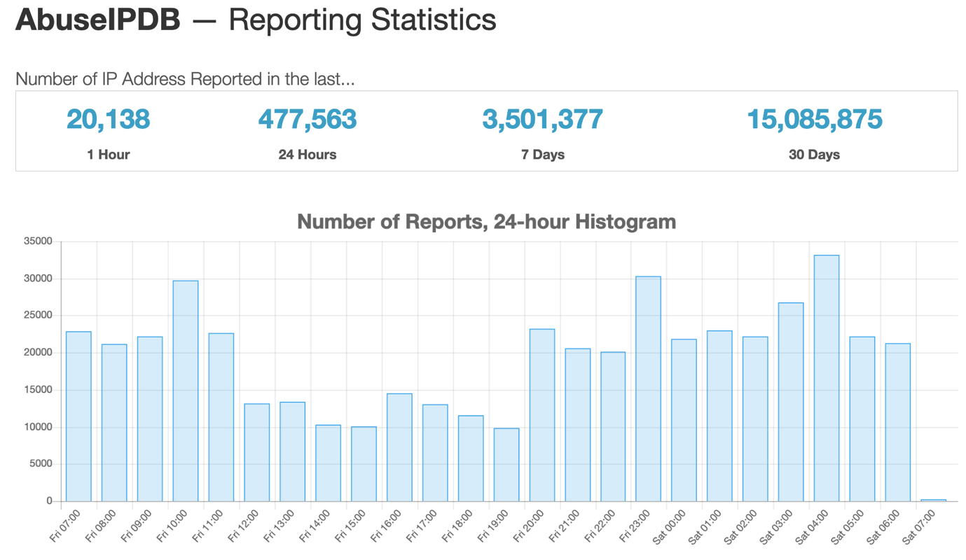The width and height of the screenshot is (966, 560).
Task: Click the Fri 23:00 histogram bar
Action: coord(649,388)
